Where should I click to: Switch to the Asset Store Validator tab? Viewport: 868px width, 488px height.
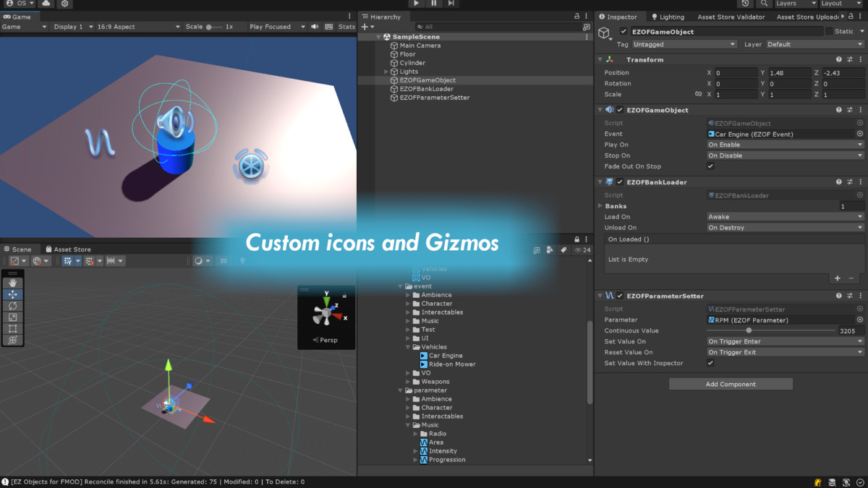[x=731, y=17]
